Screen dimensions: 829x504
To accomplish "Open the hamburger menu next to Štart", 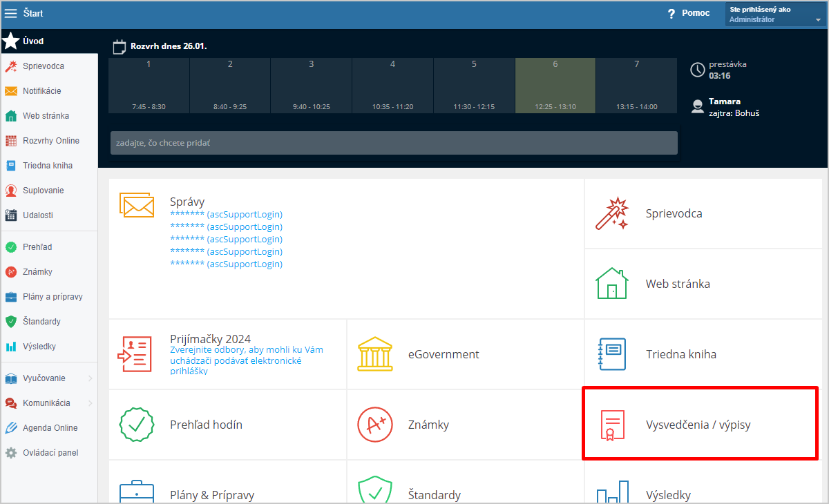I will (10, 13).
